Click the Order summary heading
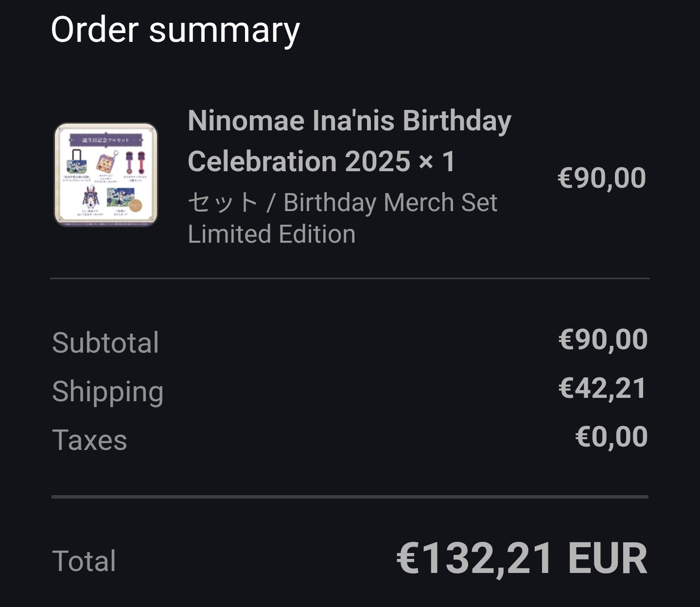Viewport: 700px width, 607px height. (175, 30)
